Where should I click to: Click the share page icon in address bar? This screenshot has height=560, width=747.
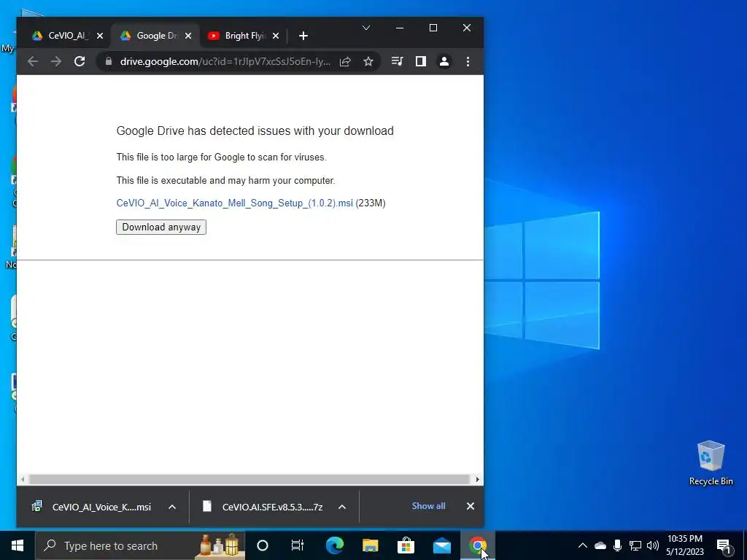tap(345, 61)
